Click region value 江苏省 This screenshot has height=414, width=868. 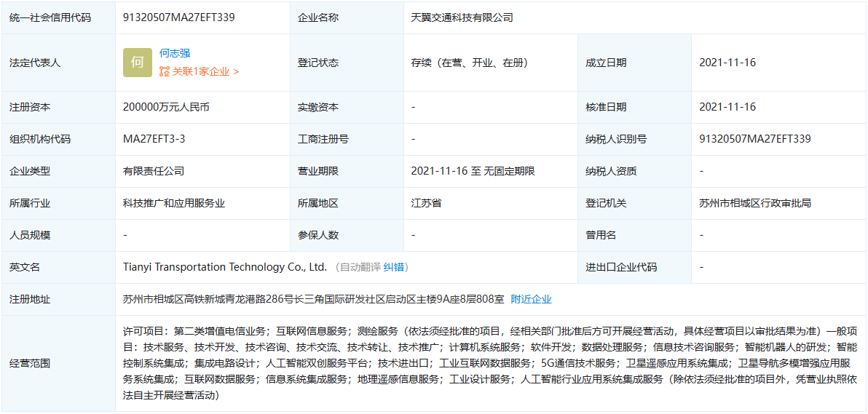coord(426,203)
